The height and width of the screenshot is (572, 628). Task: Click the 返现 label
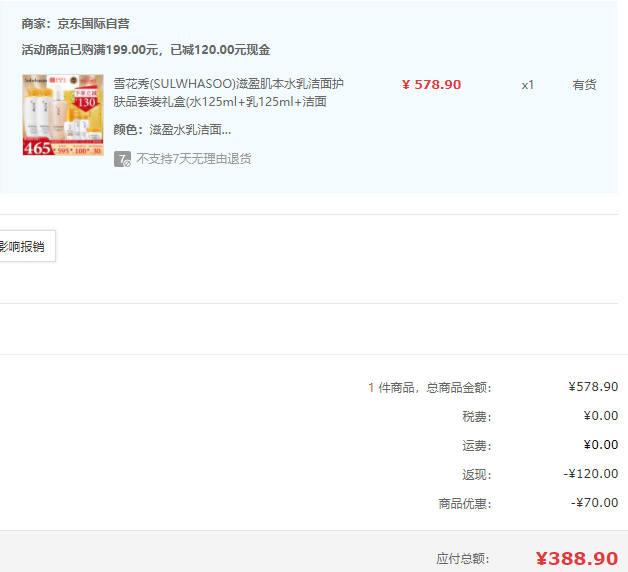point(477,475)
